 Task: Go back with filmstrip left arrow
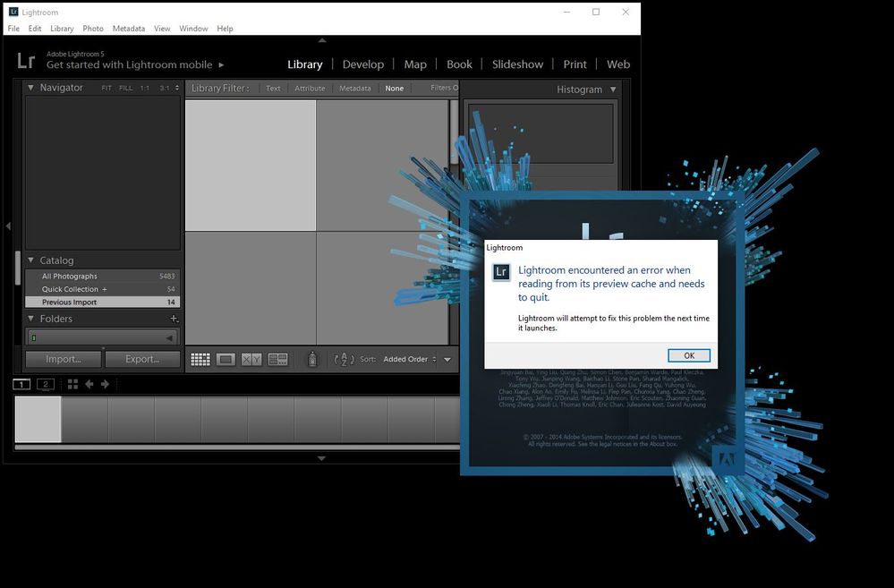click(x=89, y=385)
